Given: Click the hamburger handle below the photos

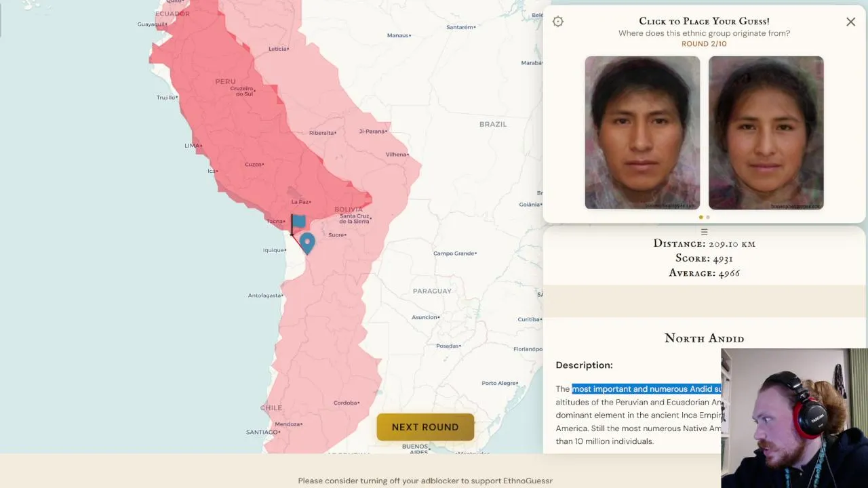Looking at the screenshot, I should [x=704, y=232].
